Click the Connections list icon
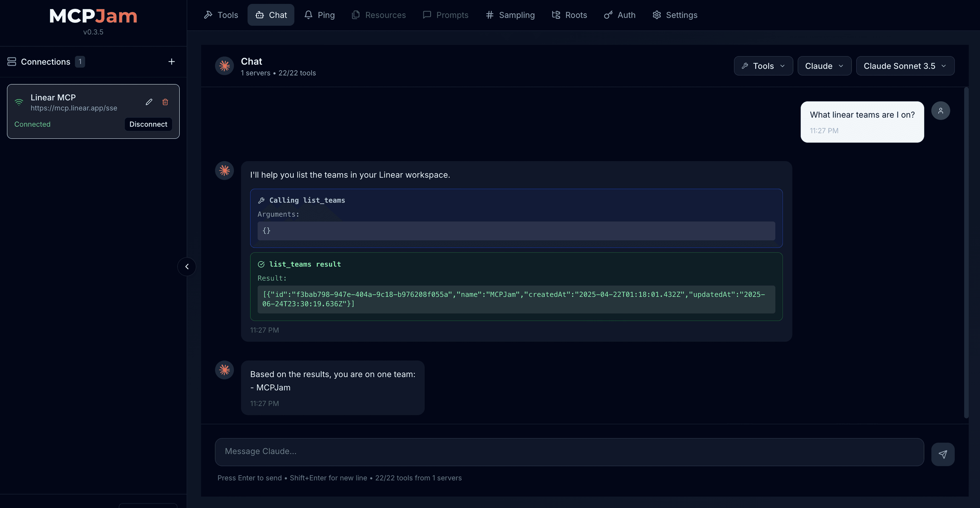 tap(12, 62)
